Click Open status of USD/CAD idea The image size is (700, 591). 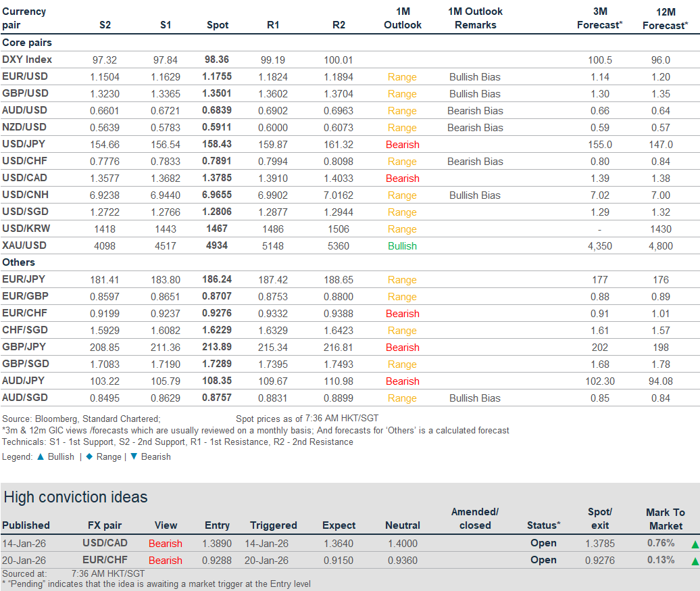click(543, 543)
